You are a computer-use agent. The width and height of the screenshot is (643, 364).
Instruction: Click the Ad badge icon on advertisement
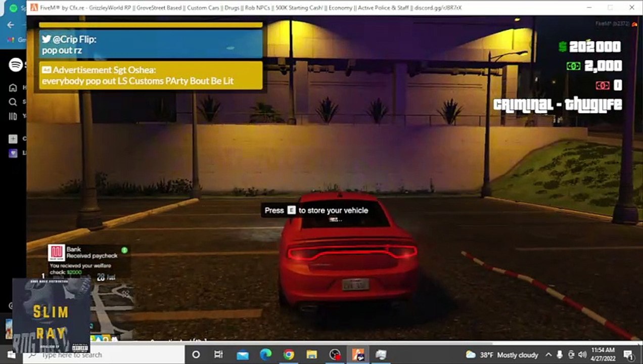coord(47,70)
